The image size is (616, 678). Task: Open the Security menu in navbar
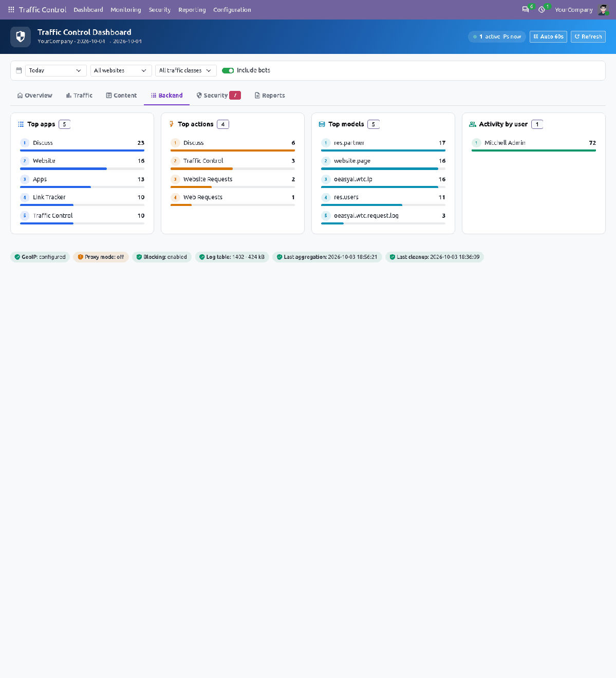coord(160,10)
